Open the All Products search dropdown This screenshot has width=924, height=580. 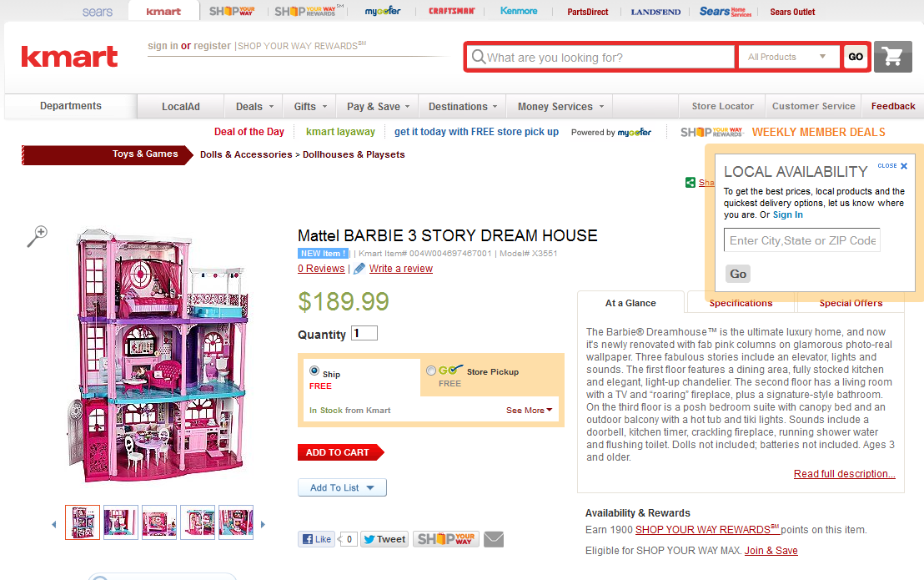(788, 58)
